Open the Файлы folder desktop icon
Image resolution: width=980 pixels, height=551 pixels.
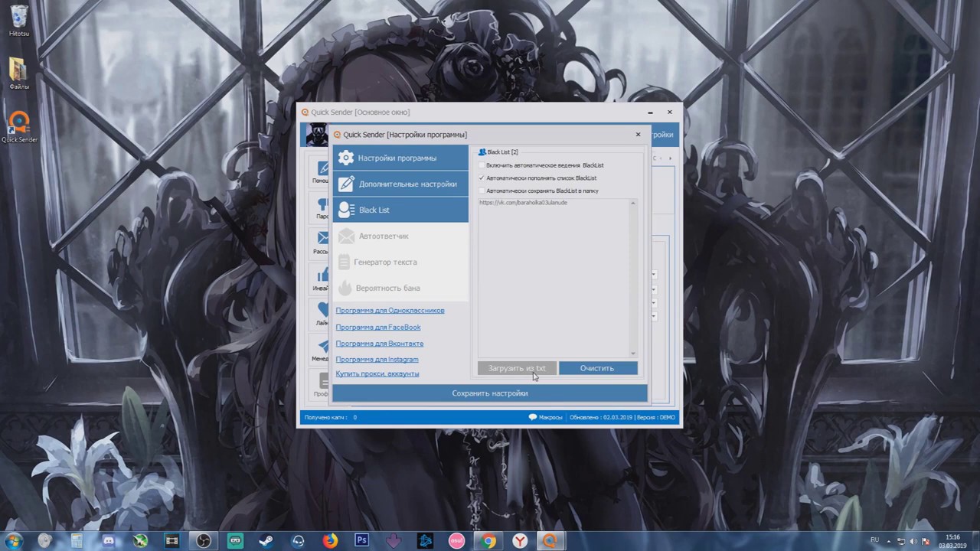(19, 73)
